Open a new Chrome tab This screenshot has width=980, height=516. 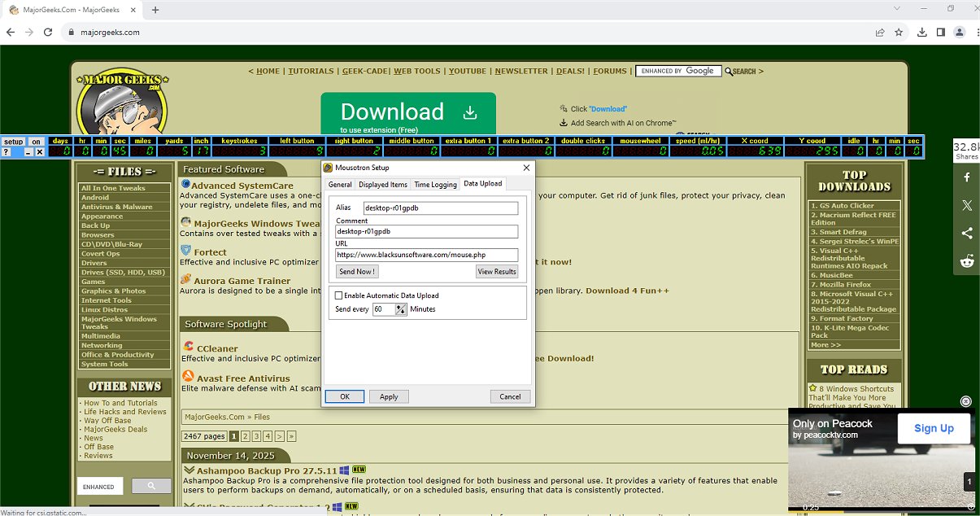(x=155, y=10)
